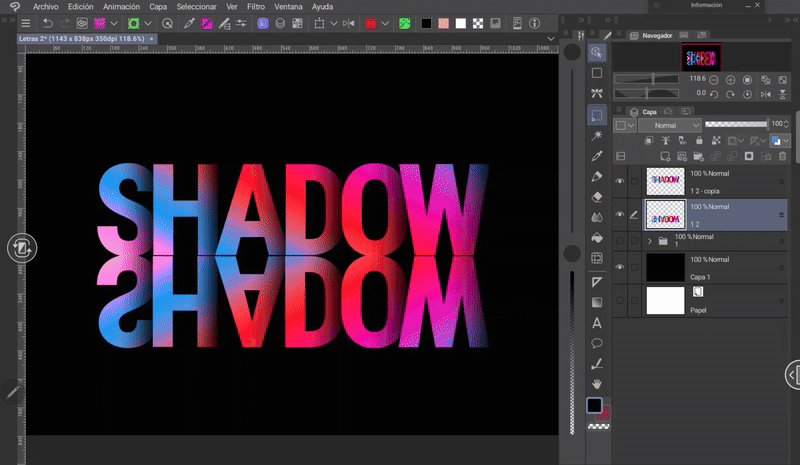This screenshot has height=465, width=800.
Task: Choose the Hand move tool
Action: (x=597, y=383)
